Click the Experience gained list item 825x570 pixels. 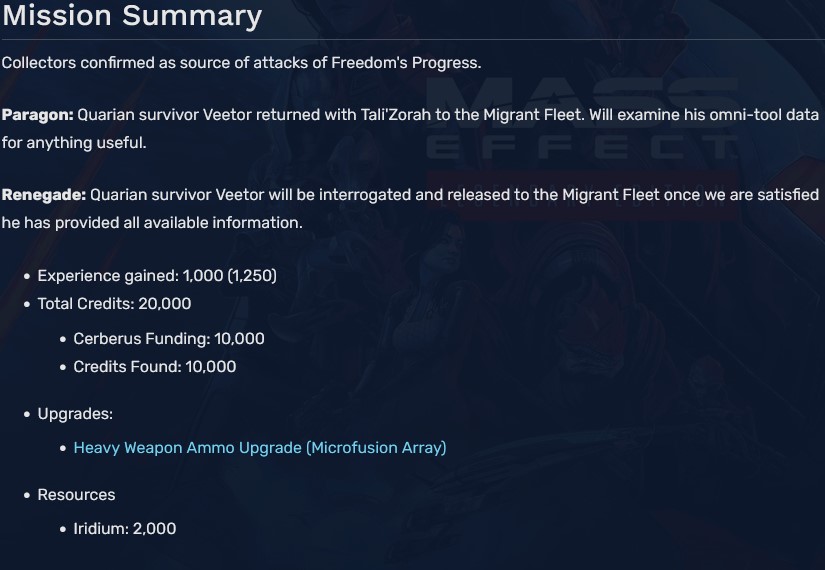(x=156, y=275)
